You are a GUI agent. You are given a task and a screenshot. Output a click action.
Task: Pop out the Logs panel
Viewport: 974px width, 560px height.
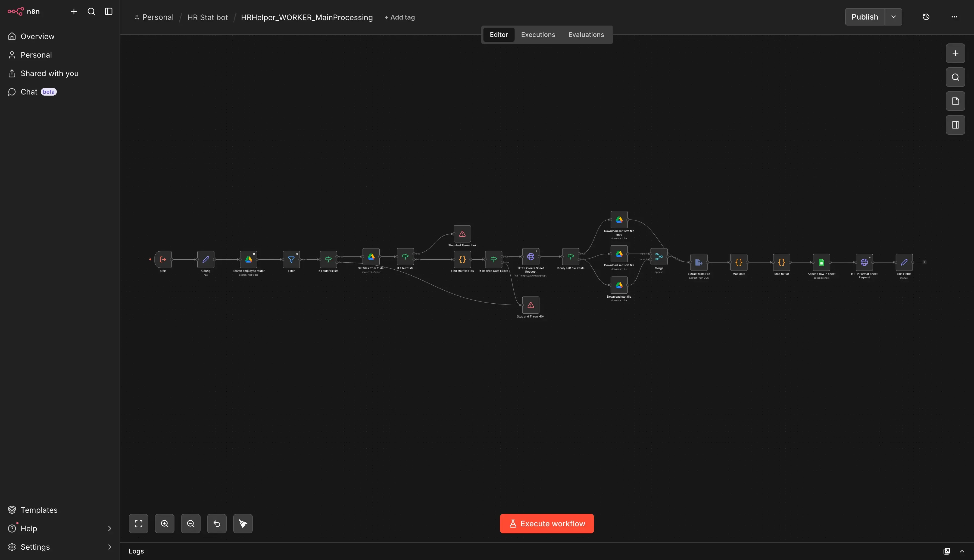947,551
